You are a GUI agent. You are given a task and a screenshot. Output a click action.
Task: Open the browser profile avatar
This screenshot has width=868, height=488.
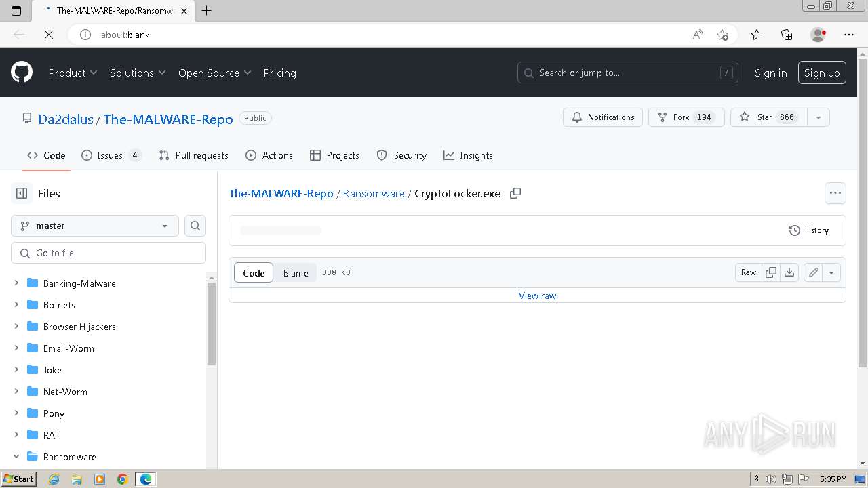(x=818, y=35)
